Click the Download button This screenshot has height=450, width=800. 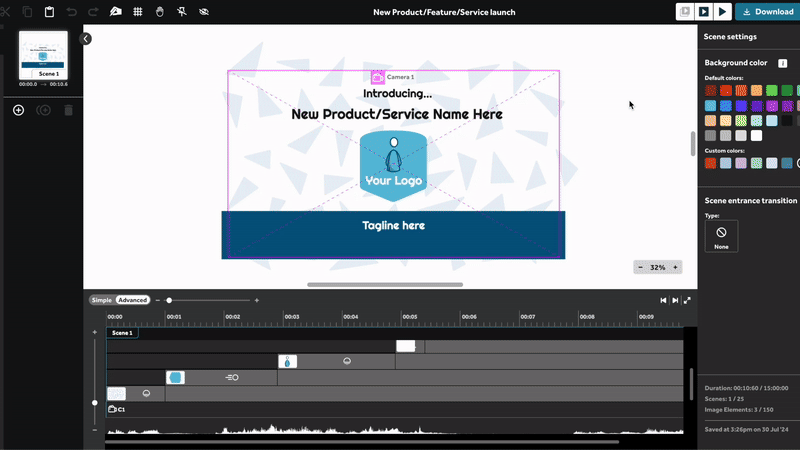[x=766, y=12]
